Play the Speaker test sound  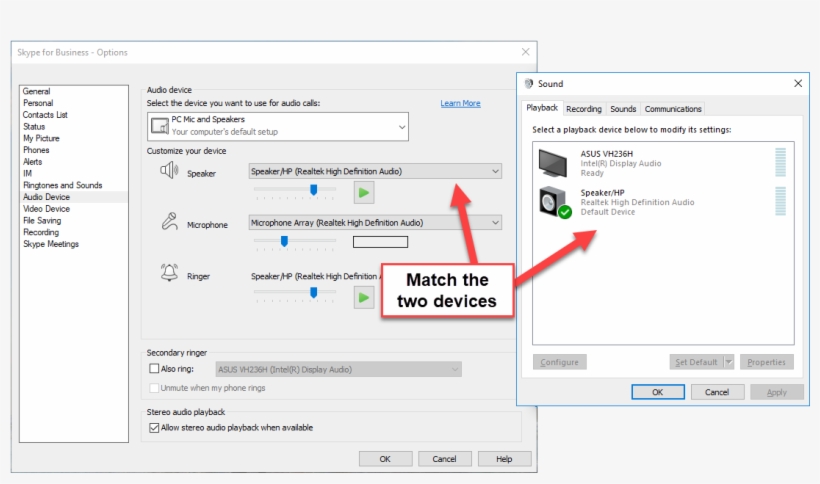tap(364, 193)
